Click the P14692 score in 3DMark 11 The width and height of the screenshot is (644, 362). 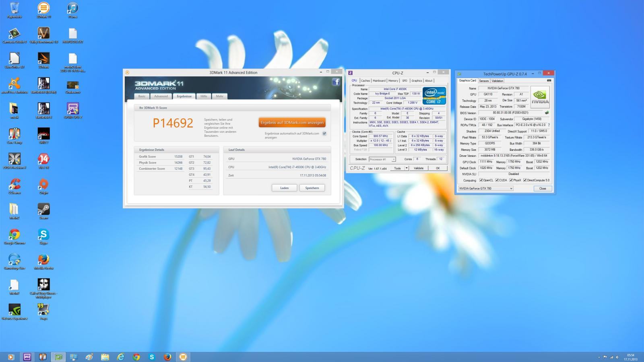click(173, 123)
